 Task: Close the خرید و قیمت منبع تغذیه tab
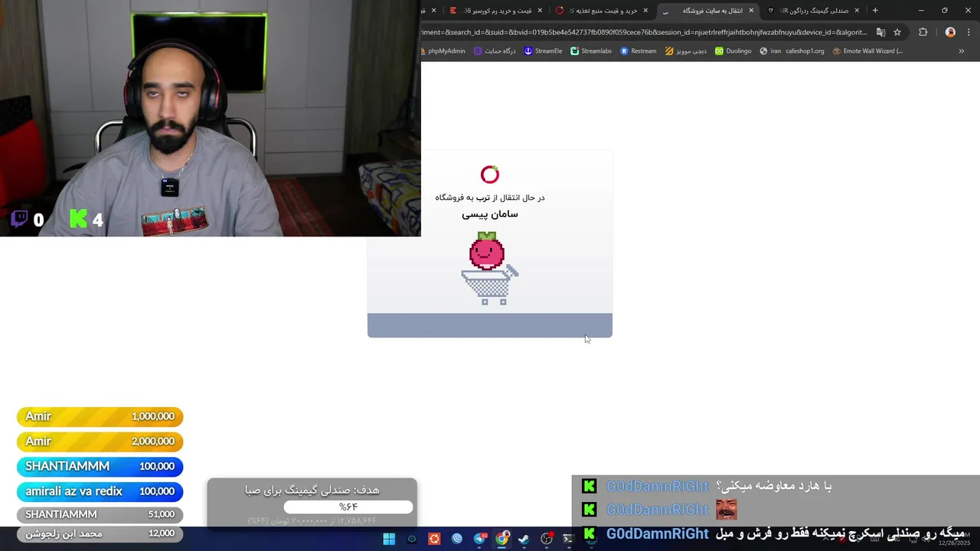click(x=645, y=11)
